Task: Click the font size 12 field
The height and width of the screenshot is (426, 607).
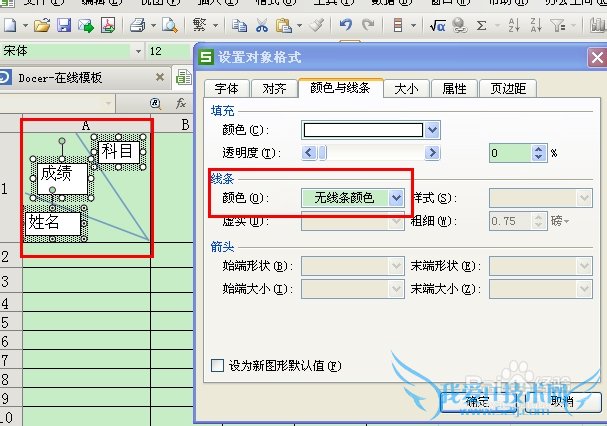Action: pyautogui.click(x=167, y=51)
